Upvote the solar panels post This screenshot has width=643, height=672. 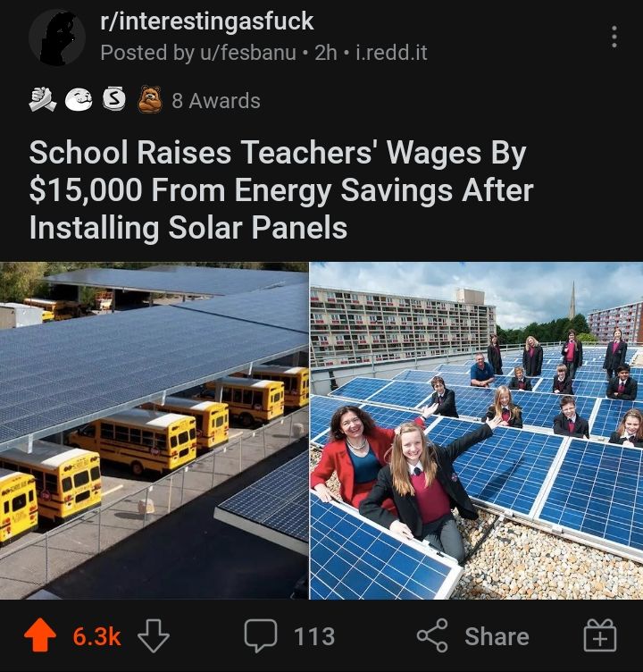(x=40, y=635)
